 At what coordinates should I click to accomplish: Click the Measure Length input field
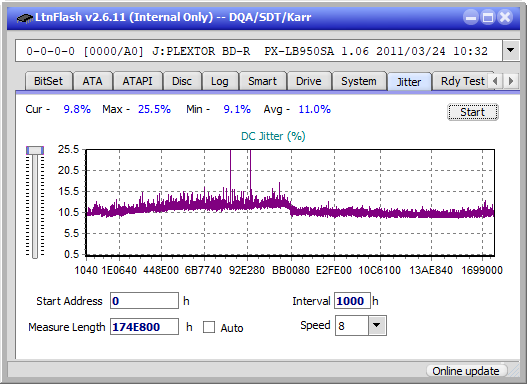click(x=145, y=327)
